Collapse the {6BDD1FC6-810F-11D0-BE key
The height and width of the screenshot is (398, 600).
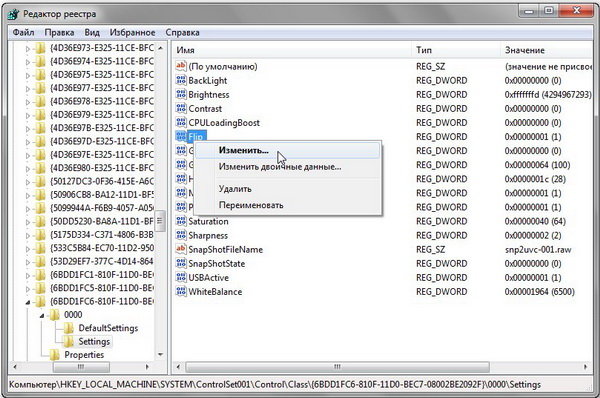pyautogui.click(x=28, y=302)
